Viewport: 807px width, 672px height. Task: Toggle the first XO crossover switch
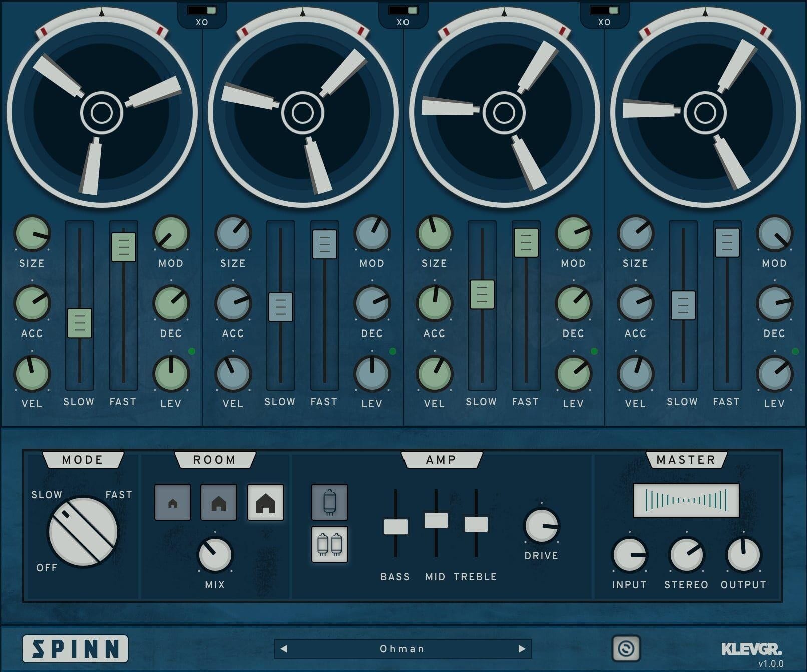[202, 10]
